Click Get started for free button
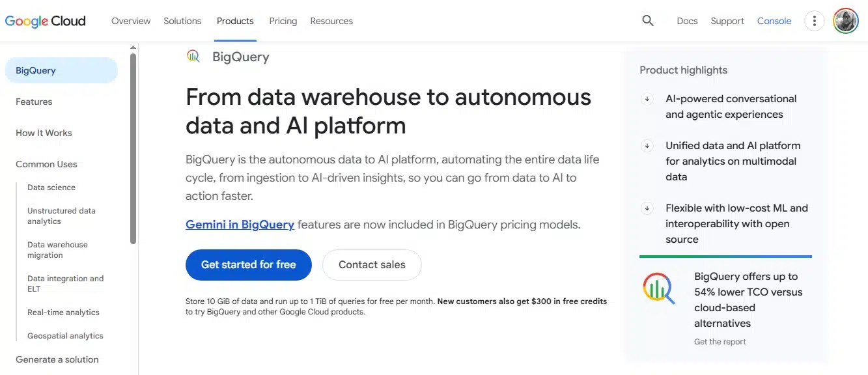The image size is (868, 375). 249,265
